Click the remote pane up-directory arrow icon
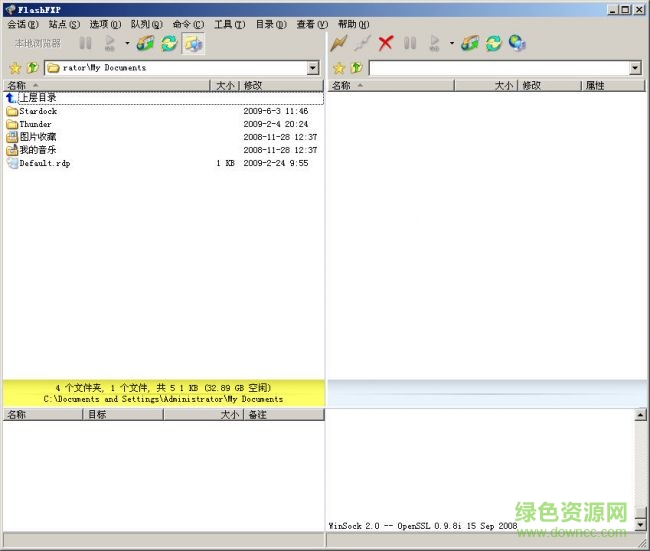 357,68
